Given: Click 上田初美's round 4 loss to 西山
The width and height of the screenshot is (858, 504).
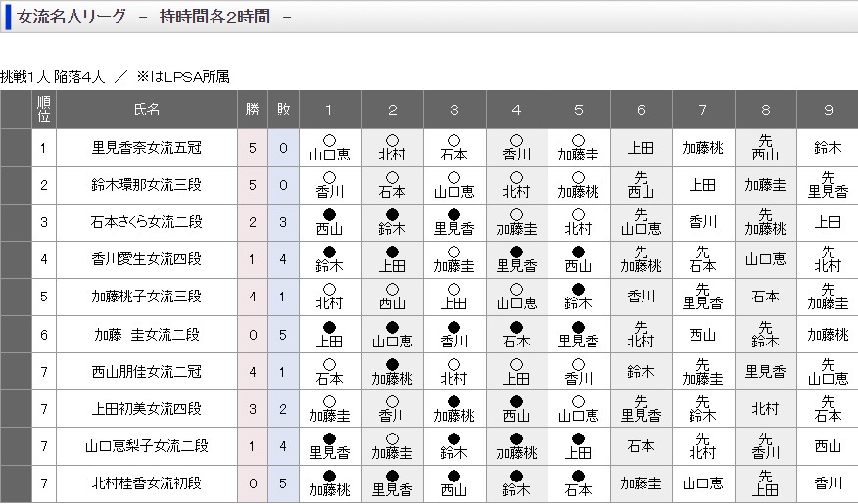Looking at the screenshot, I should coord(516,409).
